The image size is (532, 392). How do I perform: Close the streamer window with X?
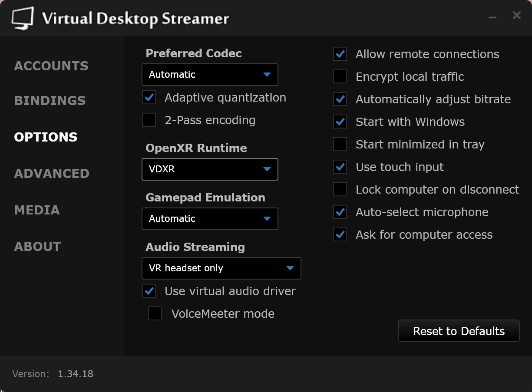516,16
